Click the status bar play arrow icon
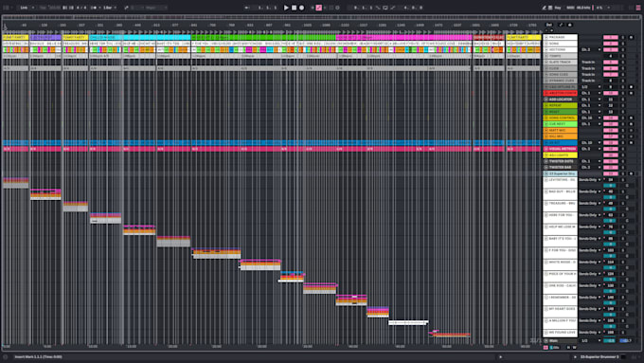This screenshot has height=363, width=644. pos(500,356)
